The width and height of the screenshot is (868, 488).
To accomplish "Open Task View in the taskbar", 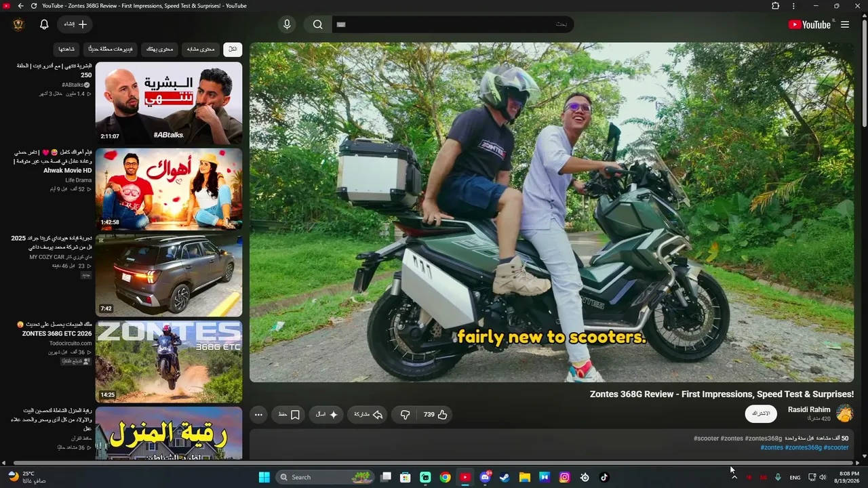I will [x=386, y=477].
